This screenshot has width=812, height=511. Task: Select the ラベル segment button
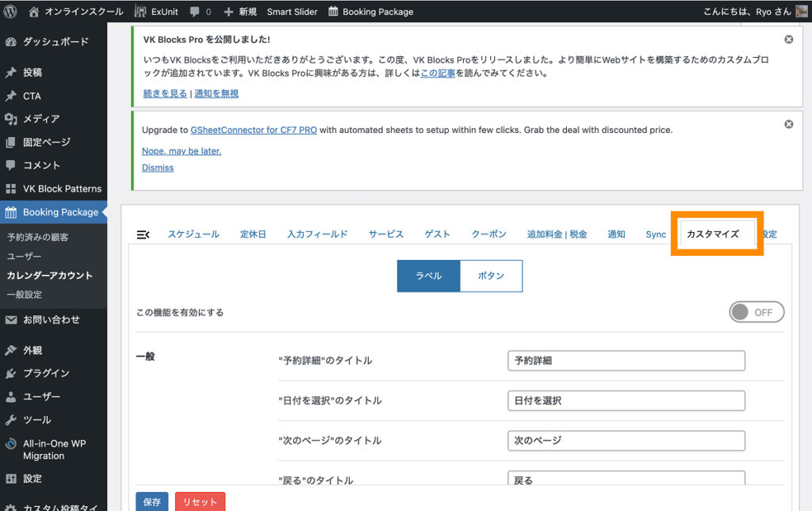coord(428,276)
